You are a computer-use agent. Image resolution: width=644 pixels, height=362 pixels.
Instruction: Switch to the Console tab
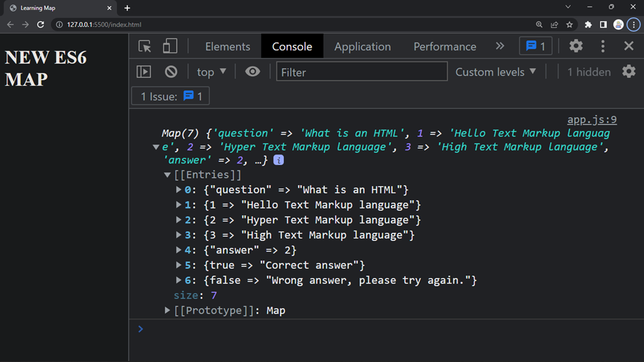292,46
